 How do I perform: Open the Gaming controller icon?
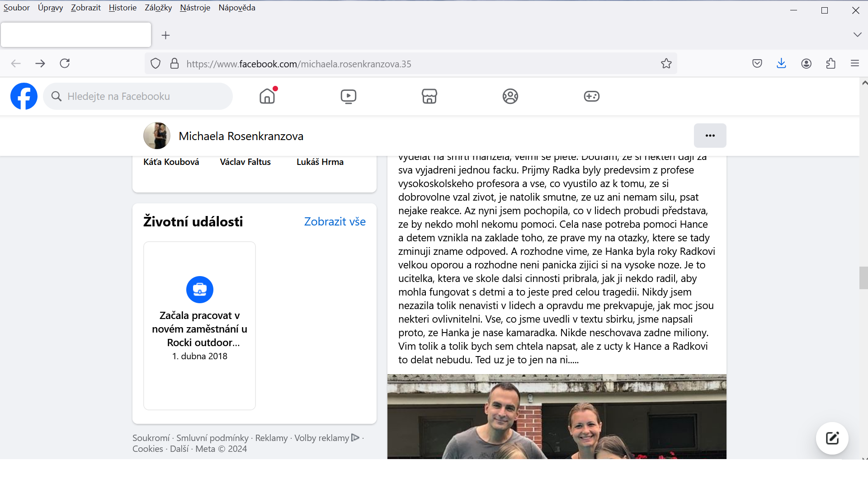click(x=591, y=96)
